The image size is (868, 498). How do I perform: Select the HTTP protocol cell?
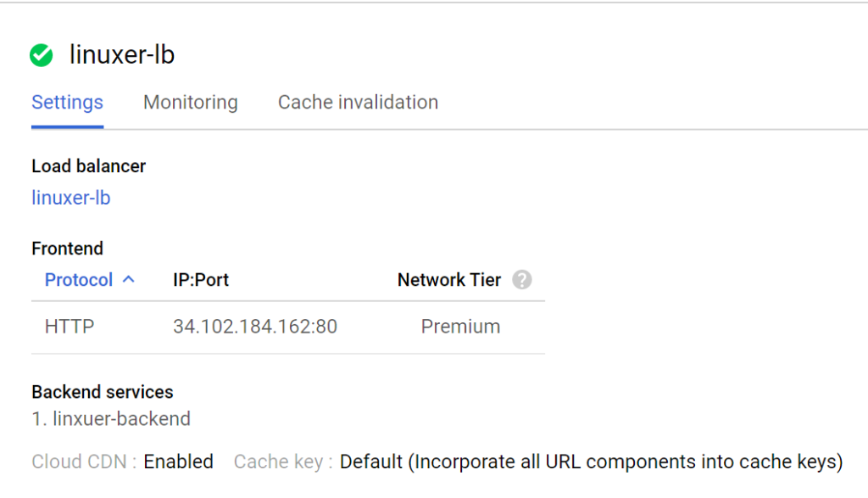click(x=70, y=327)
